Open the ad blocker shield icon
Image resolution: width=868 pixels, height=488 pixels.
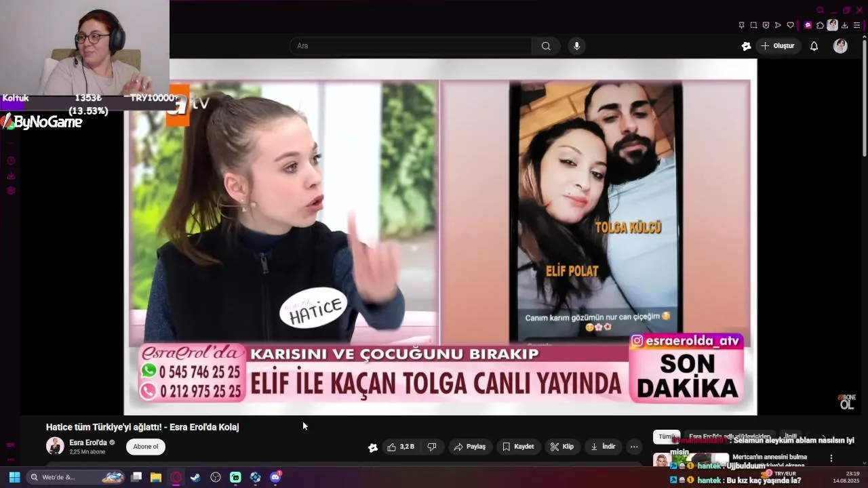[x=766, y=25]
